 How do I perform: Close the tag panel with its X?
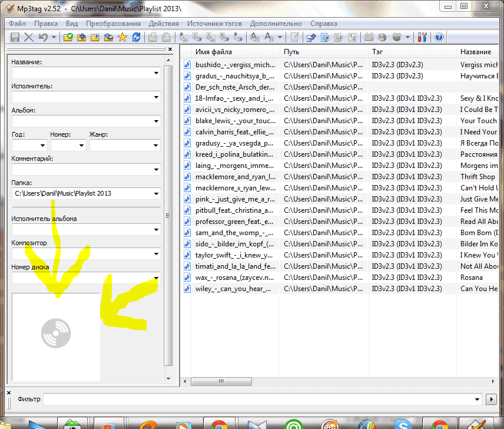click(170, 49)
